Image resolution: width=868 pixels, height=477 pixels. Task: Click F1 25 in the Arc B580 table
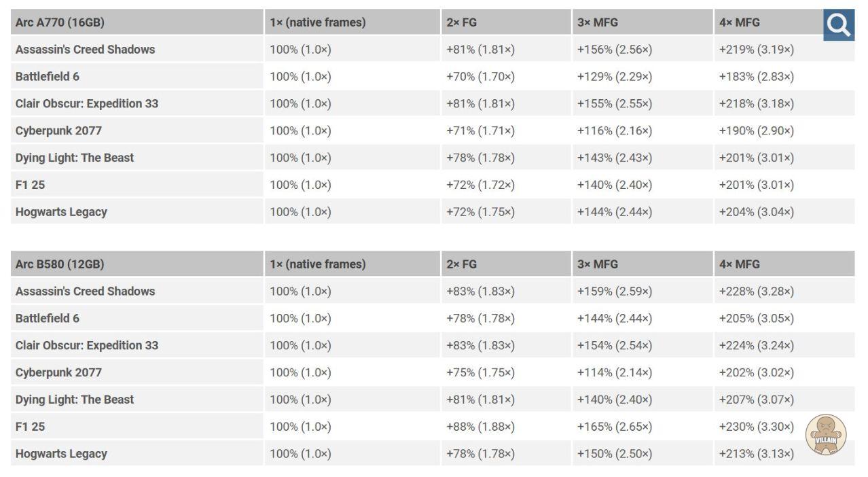click(x=31, y=427)
